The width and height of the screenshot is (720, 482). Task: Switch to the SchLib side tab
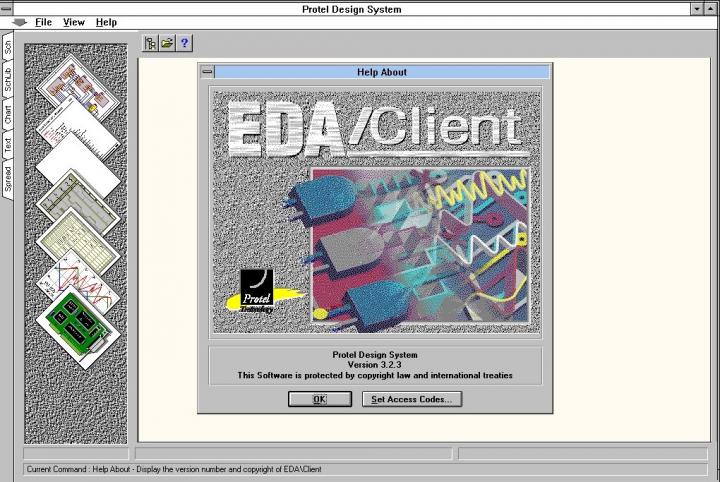8,79
